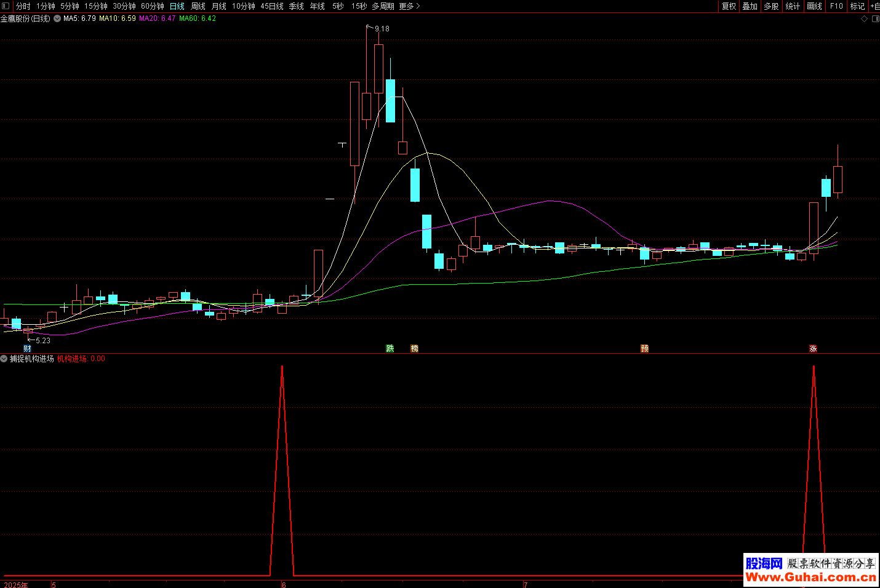Click the 复权 adjustment button
The image size is (880, 588).
(729, 6)
